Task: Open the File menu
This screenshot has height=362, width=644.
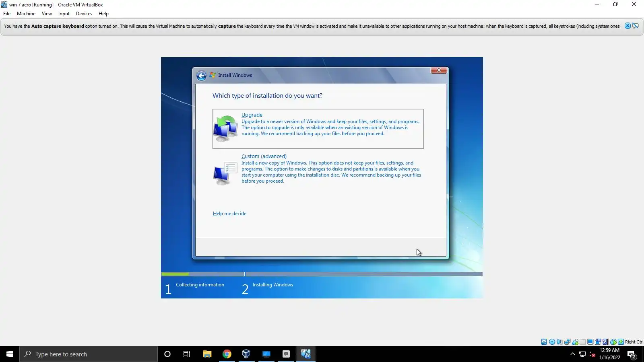Action: pos(7,14)
